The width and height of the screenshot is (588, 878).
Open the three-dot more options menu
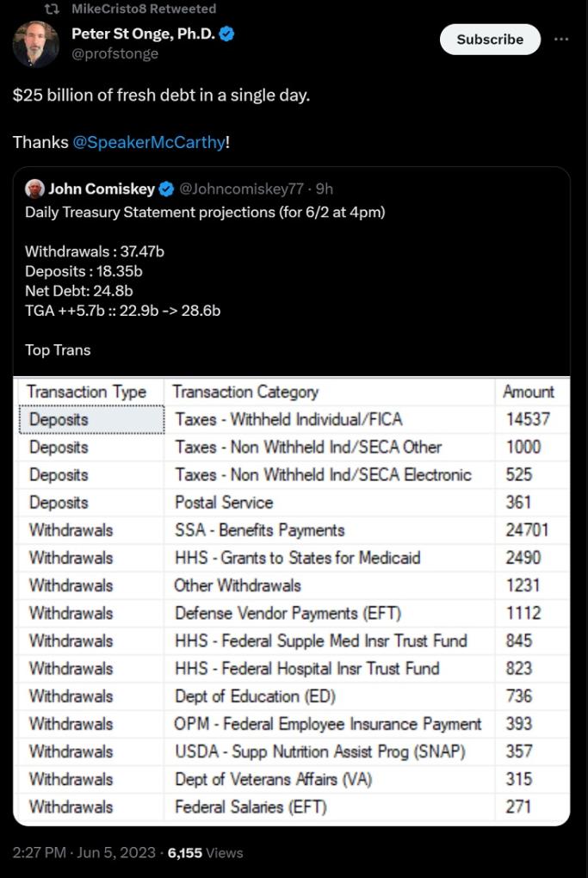coord(561,40)
